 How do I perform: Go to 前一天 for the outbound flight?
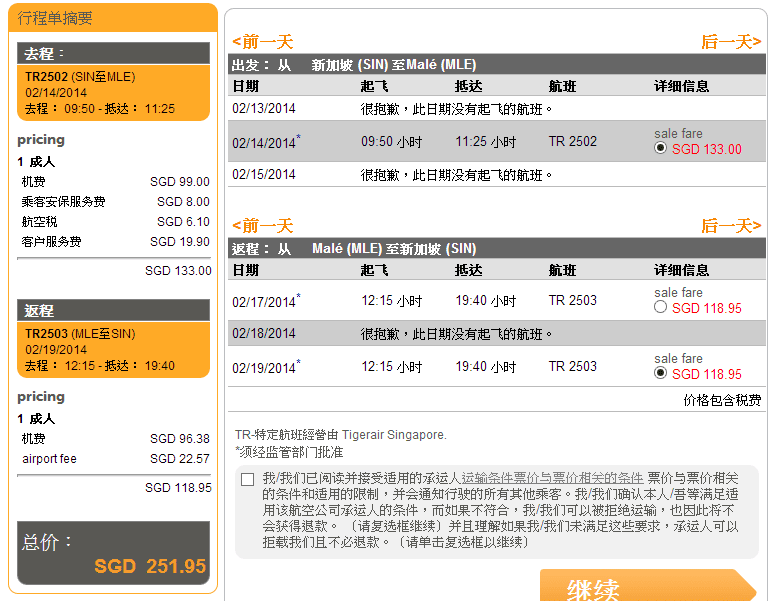262,42
